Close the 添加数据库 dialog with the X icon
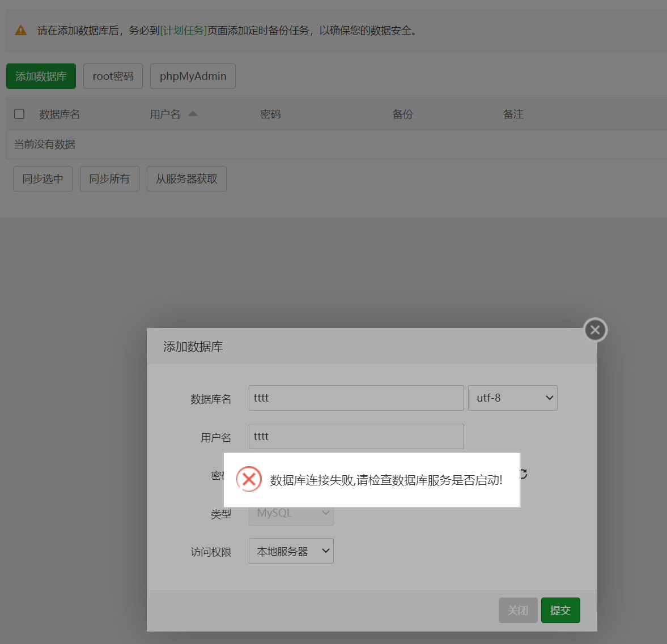Image resolution: width=667 pixels, height=644 pixels. pos(595,330)
